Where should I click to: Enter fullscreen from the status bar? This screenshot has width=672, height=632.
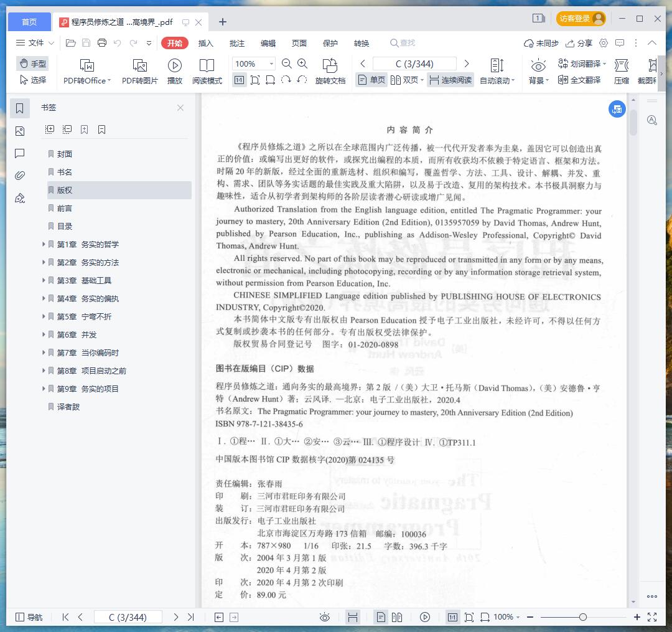[x=652, y=617]
